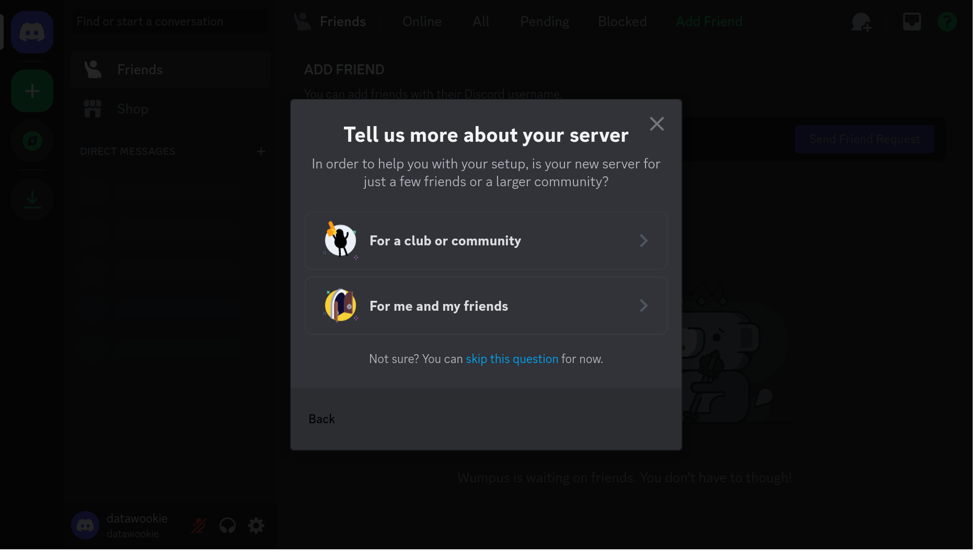Open Discord home via the Discord logo
This screenshot has width=980, height=554.
pos(32,32)
